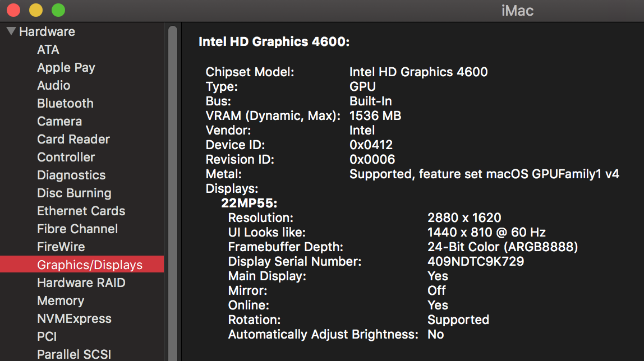Click the sidebar vertical scrollbar

point(173,193)
